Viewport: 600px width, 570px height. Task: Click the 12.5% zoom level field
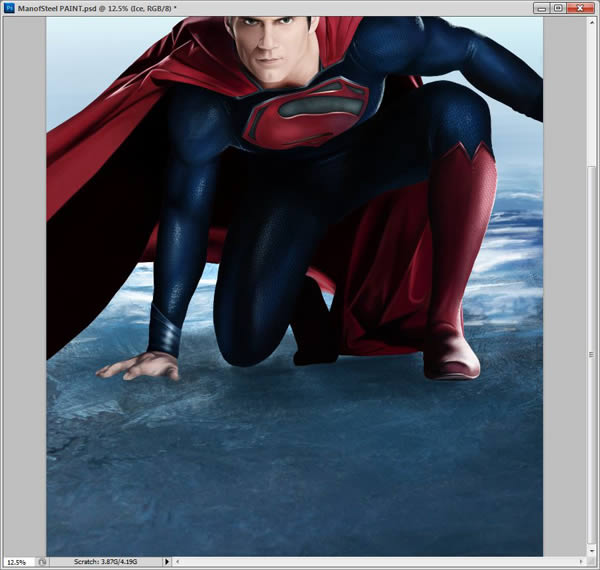[x=18, y=562]
